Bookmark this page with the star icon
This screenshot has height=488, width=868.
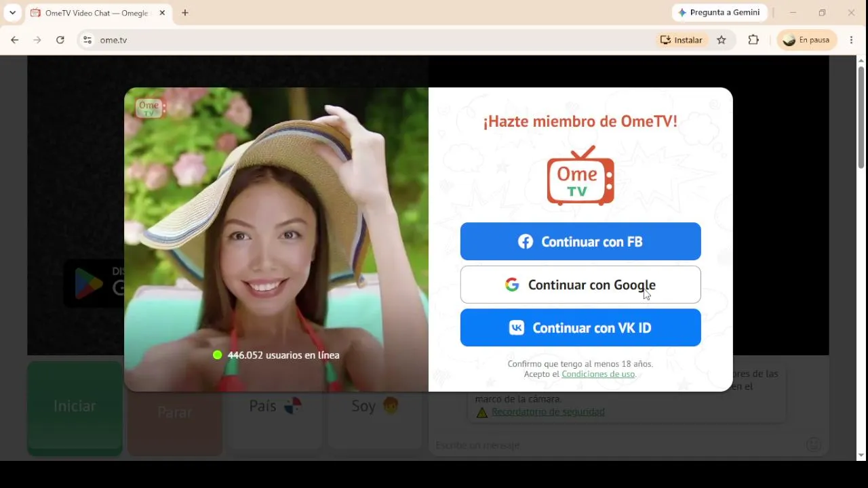722,40
